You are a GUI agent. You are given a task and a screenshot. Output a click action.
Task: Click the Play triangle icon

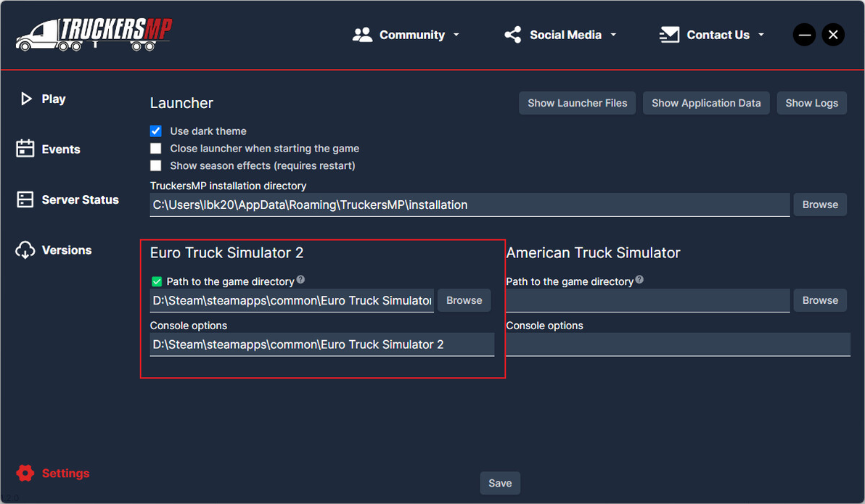click(26, 99)
